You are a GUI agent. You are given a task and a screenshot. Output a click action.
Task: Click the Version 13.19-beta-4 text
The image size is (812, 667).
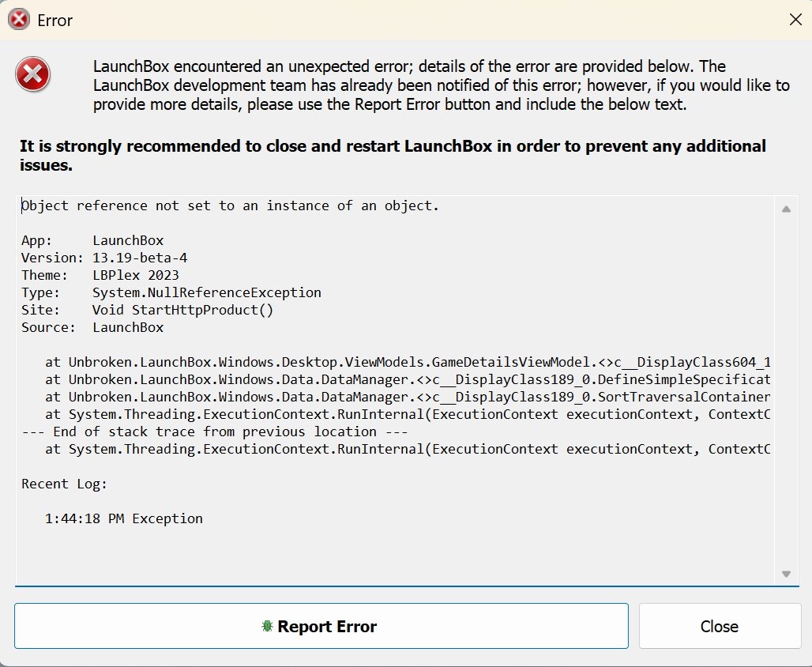[140, 258]
